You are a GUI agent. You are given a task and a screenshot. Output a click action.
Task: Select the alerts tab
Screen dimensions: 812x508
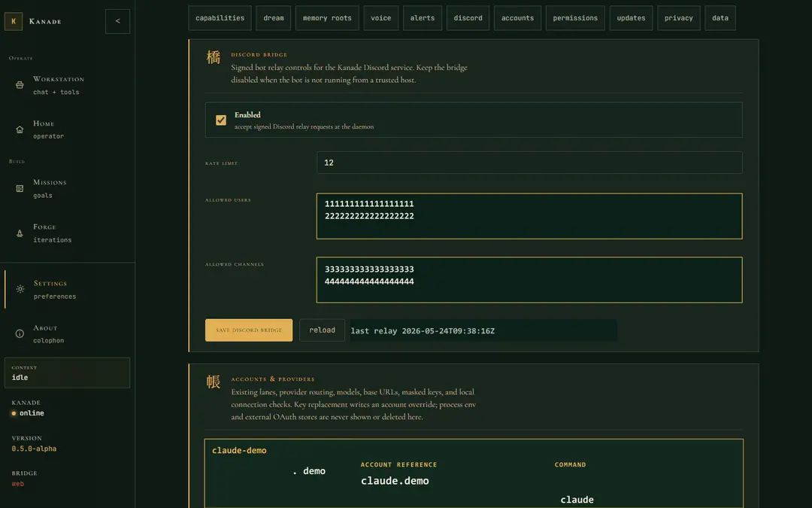(423, 18)
